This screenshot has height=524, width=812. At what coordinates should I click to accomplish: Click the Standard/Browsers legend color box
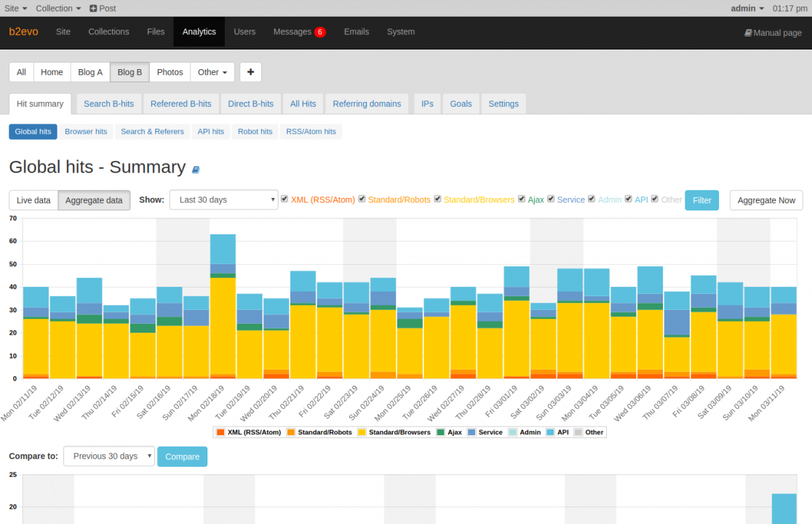pyautogui.click(x=362, y=432)
